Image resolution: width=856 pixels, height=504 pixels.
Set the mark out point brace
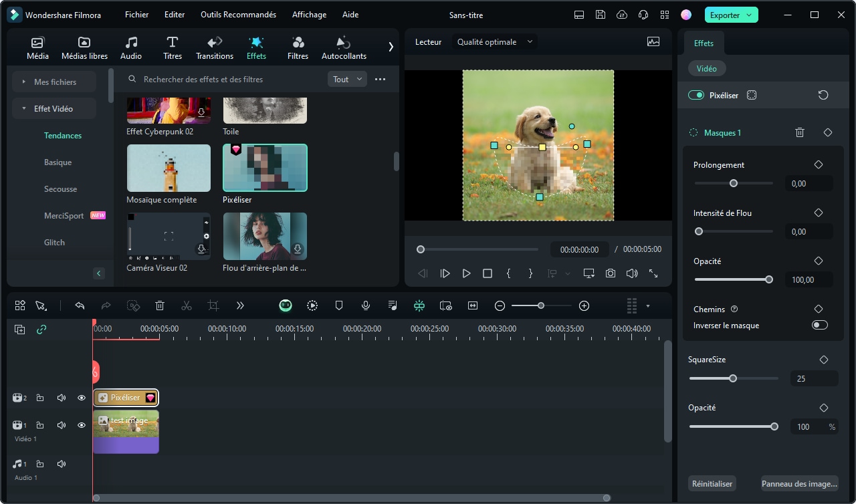(x=530, y=273)
